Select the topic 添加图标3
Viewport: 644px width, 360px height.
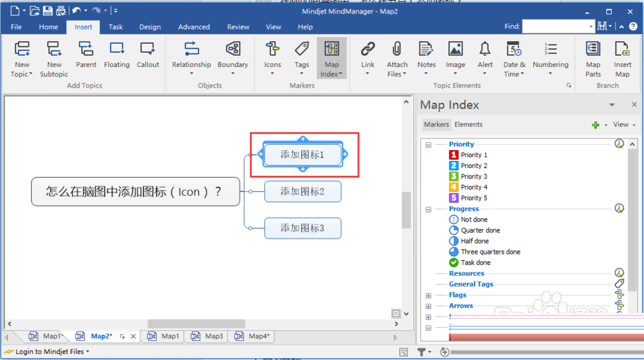(303, 228)
